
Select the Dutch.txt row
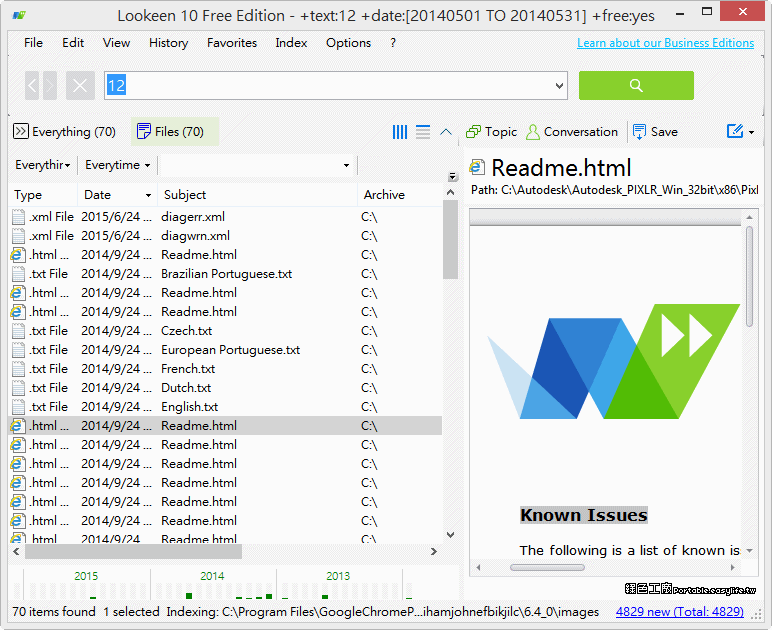(225, 388)
